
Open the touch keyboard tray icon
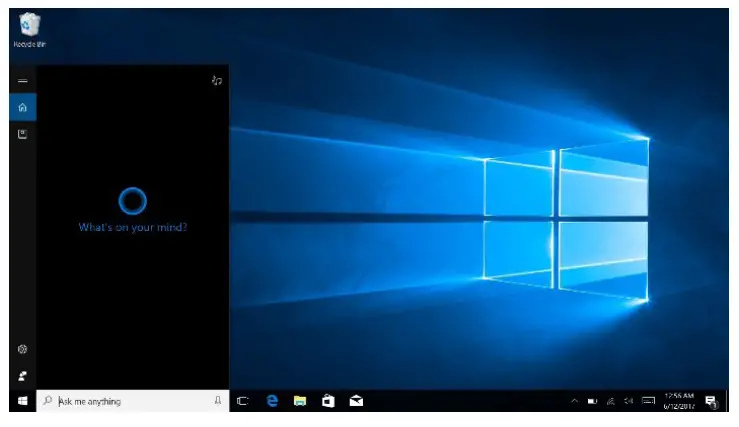click(649, 401)
